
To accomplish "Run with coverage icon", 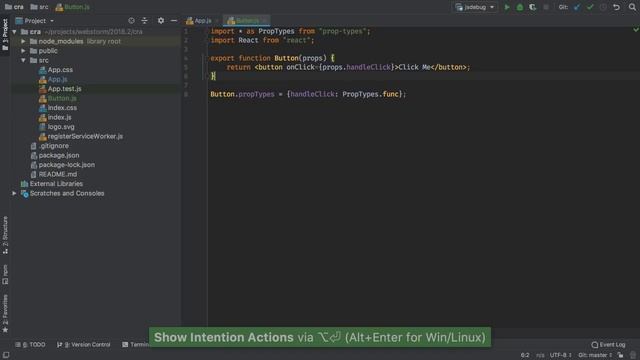I will 533,7.
